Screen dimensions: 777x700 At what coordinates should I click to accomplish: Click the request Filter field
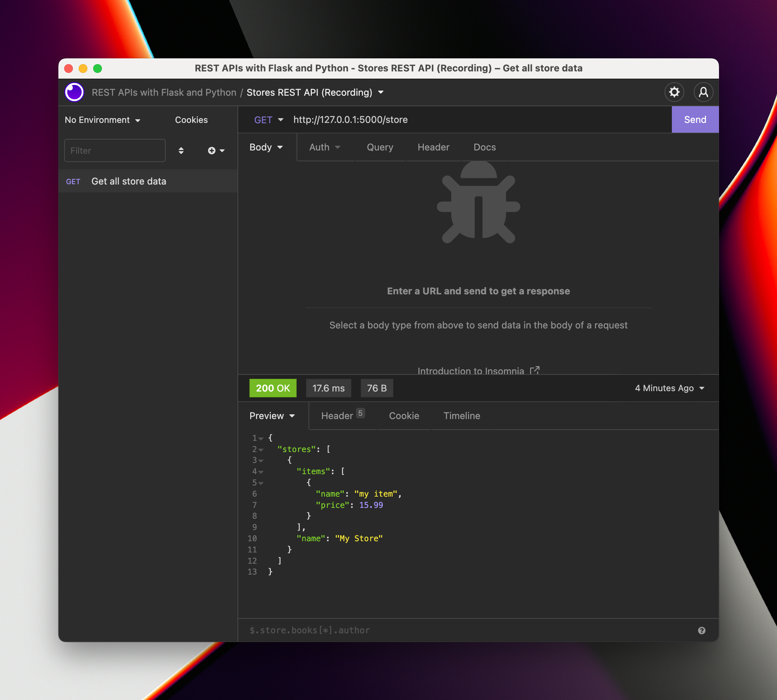(x=115, y=150)
